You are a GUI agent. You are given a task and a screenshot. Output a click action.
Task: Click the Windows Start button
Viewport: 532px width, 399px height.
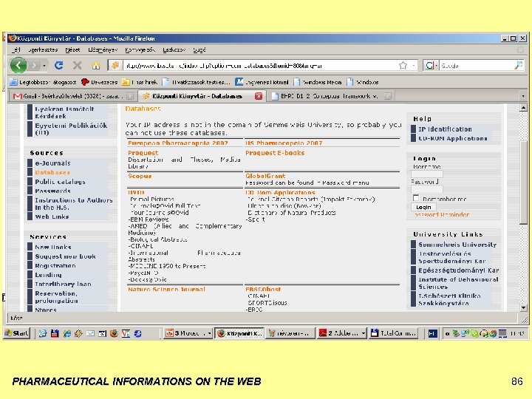[x=16, y=333]
